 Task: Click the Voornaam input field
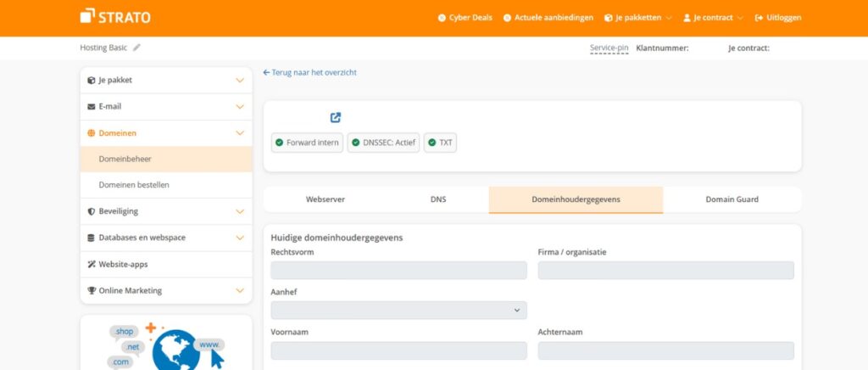click(x=398, y=350)
